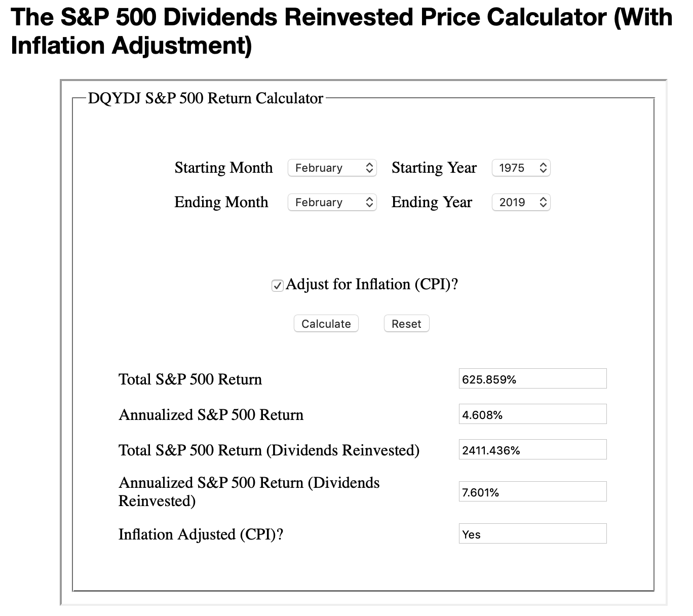Highlight the 2411.436% result value
The width and height of the screenshot is (693, 616).
tap(490, 449)
